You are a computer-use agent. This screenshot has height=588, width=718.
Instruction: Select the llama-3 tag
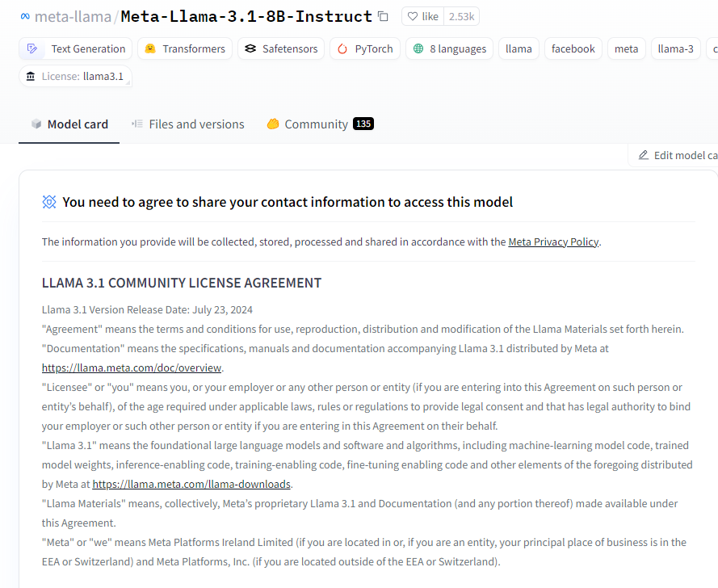coord(676,48)
